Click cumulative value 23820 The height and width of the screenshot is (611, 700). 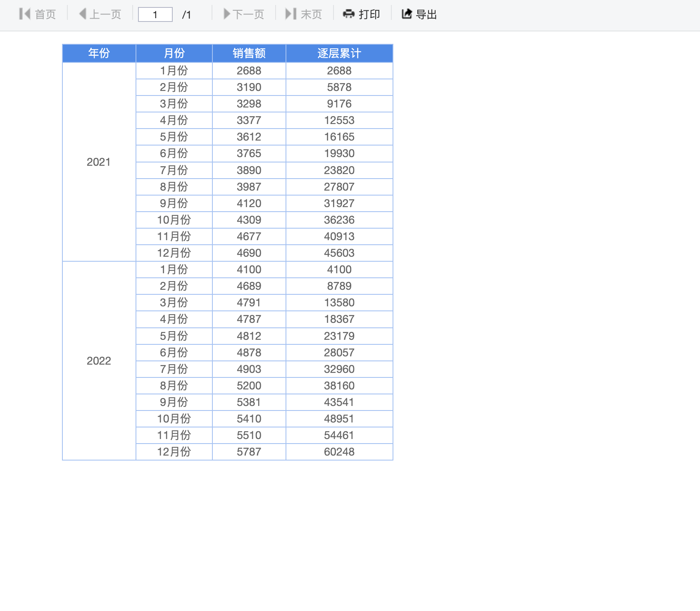pyautogui.click(x=339, y=170)
